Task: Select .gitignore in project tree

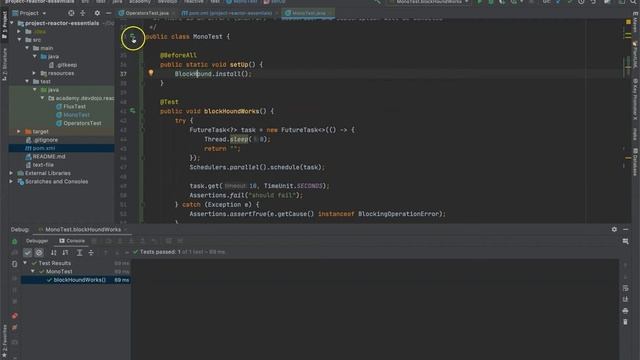Action: pyautogui.click(x=46, y=140)
